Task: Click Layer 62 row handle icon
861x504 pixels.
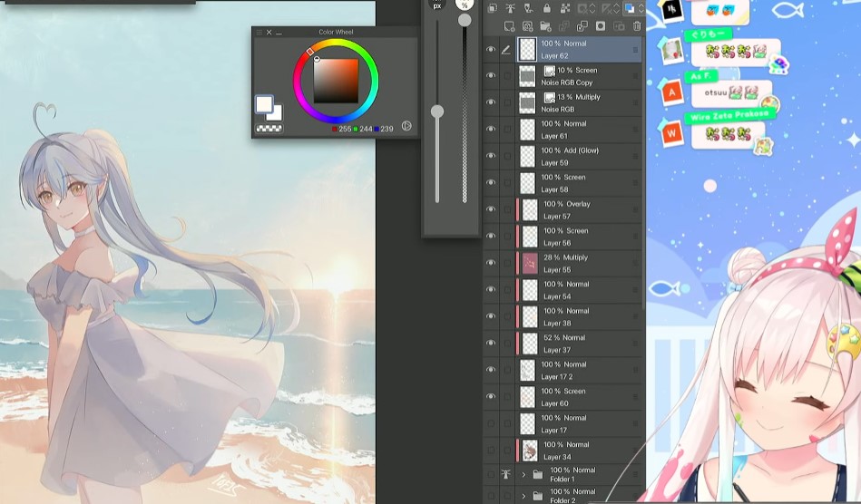Action: (635, 50)
